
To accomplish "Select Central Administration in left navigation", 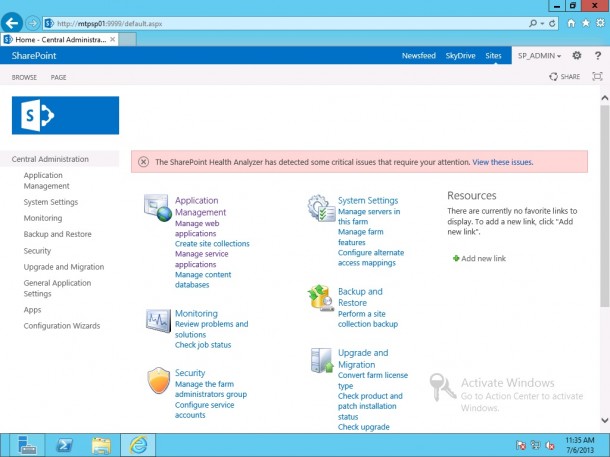I will pos(50,159).
